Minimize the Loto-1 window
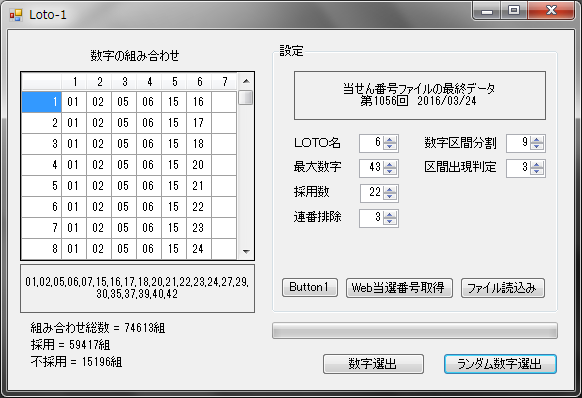The height and width of the screenshot is (398, 582). (487, 10)
